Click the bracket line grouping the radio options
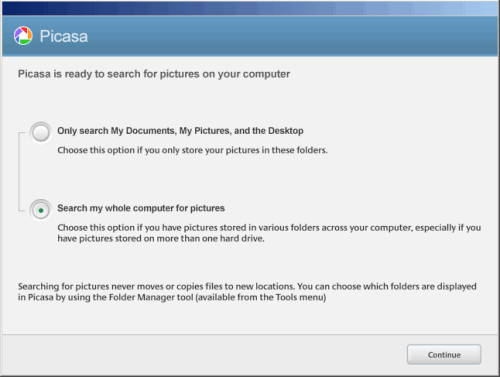500x377 pixels. pos(20,172)
